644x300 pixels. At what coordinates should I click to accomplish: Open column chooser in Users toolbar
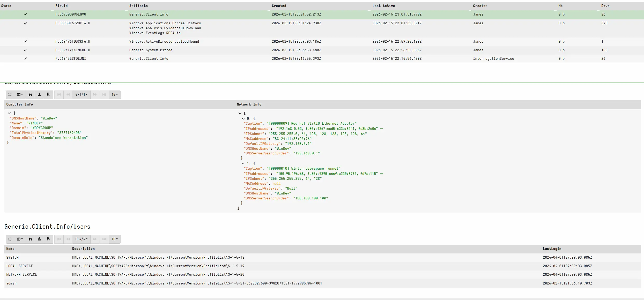20,239
